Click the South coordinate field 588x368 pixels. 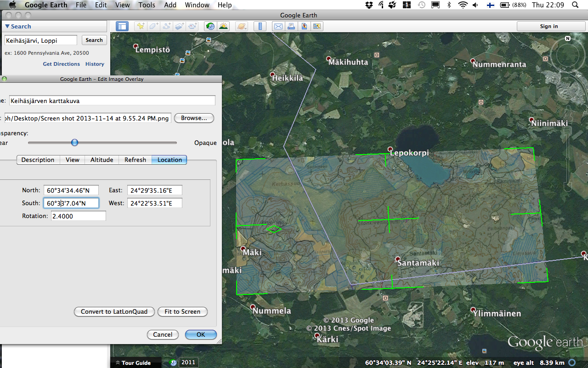click(x=71, y=203)
